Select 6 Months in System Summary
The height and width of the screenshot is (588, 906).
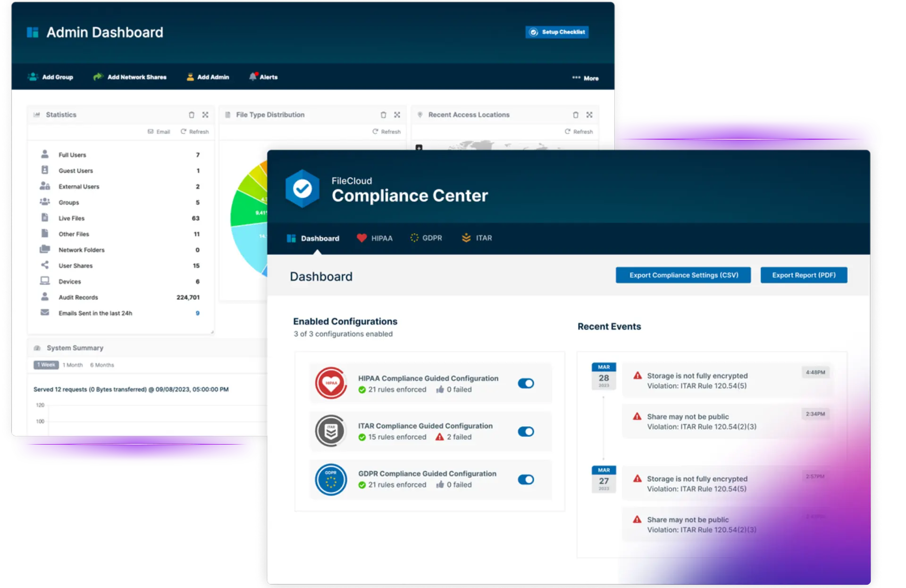coord(102,365)
